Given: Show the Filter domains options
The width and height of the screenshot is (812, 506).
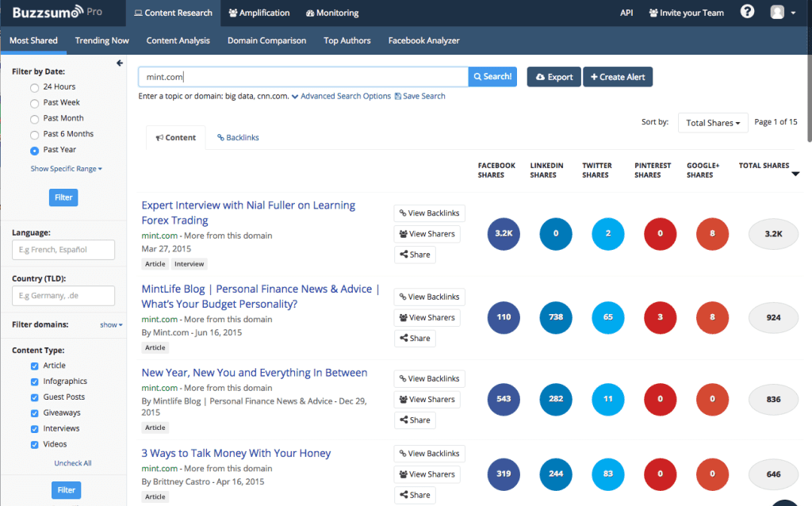Looking at the screenshot, I should coord(111,324).
